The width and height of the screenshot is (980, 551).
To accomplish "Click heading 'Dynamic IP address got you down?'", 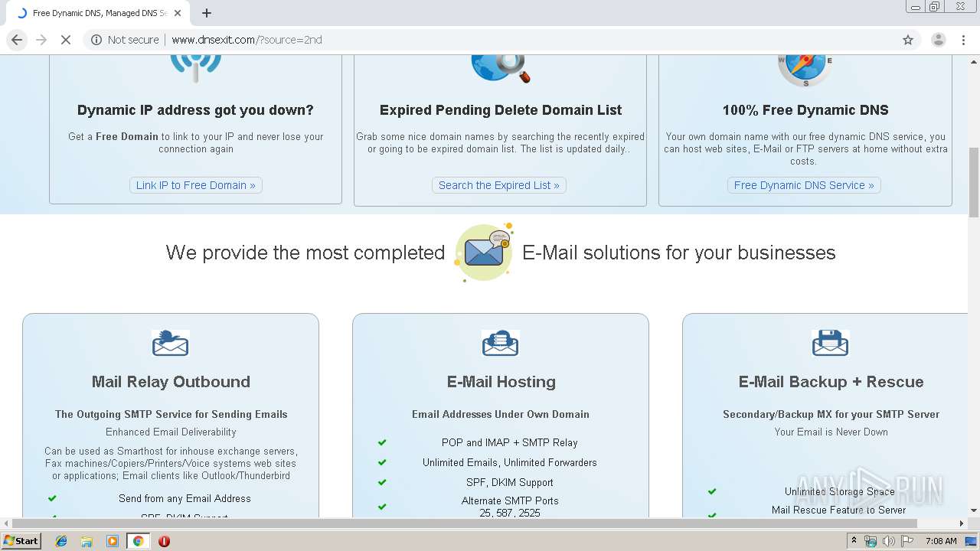I will click(x=195, y=110).
